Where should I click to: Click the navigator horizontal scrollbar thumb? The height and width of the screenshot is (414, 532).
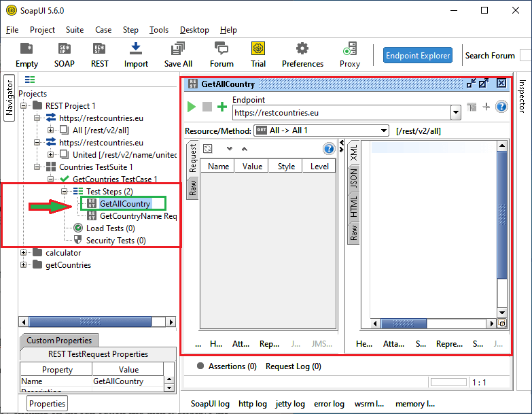pos(90,322)
